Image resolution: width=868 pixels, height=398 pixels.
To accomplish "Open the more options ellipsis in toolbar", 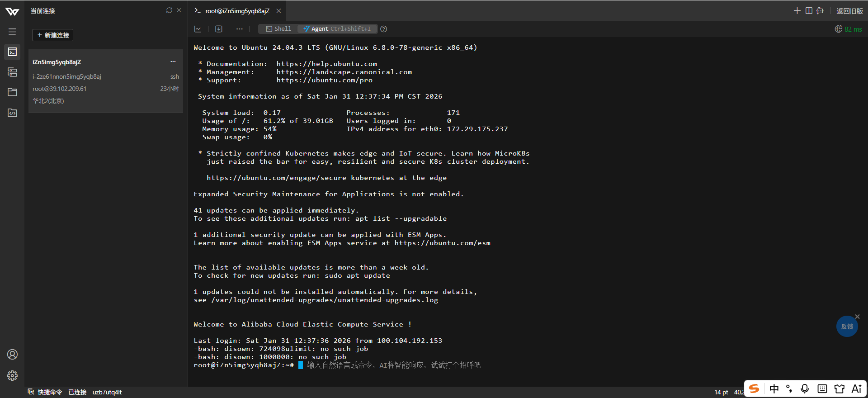I will [240, 29].
